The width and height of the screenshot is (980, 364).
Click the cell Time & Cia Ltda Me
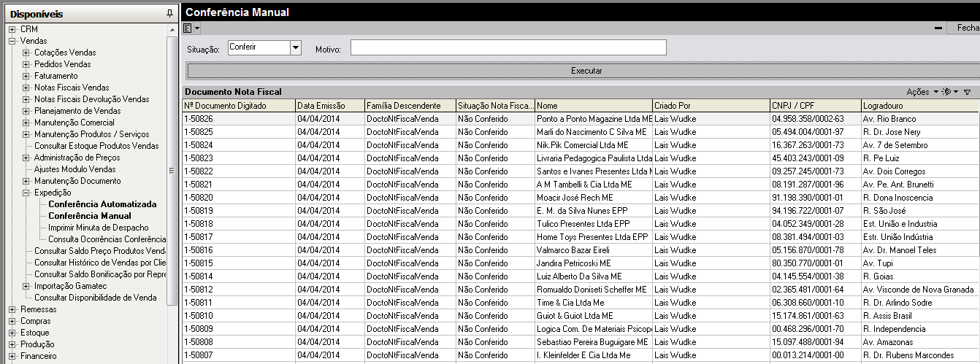(x=593, y=302)
